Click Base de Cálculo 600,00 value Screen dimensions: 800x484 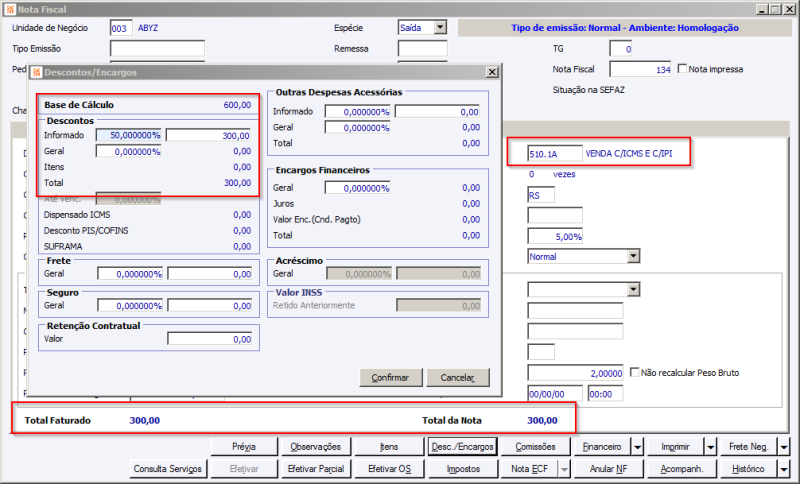click(x=237, y=105)
